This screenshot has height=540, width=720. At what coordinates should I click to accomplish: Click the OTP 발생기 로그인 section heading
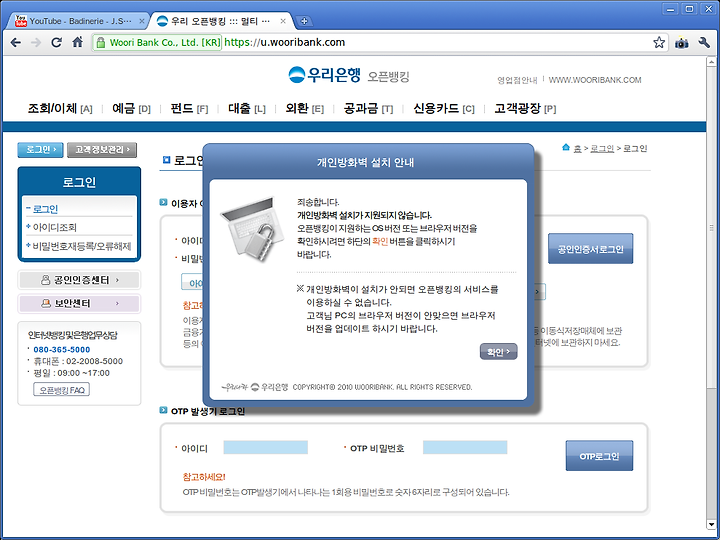point(208,411)
